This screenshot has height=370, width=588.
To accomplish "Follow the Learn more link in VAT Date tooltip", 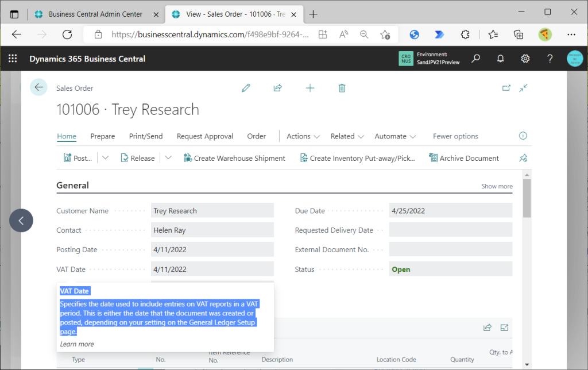I will pyautogui.click(x=77, y=344).
